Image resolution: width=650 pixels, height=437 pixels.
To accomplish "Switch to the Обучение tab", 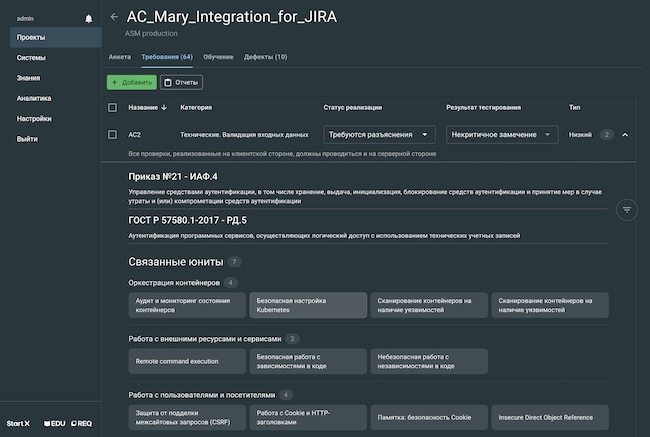I will (218, 57).
